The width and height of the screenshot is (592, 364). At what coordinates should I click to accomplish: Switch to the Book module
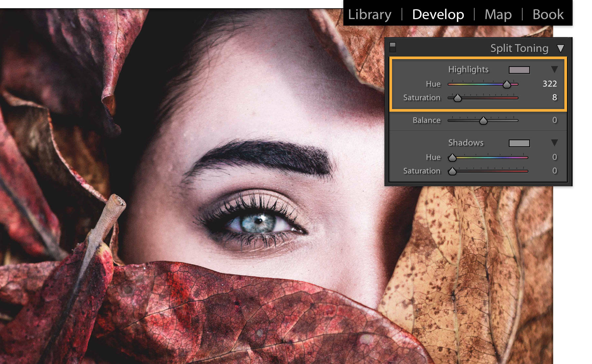[x=548, y=14]
